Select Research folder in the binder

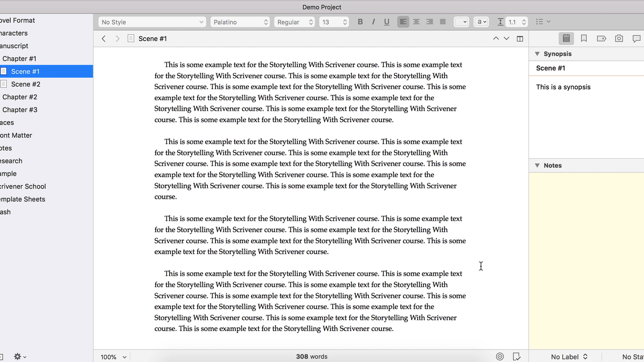(47, 161)
